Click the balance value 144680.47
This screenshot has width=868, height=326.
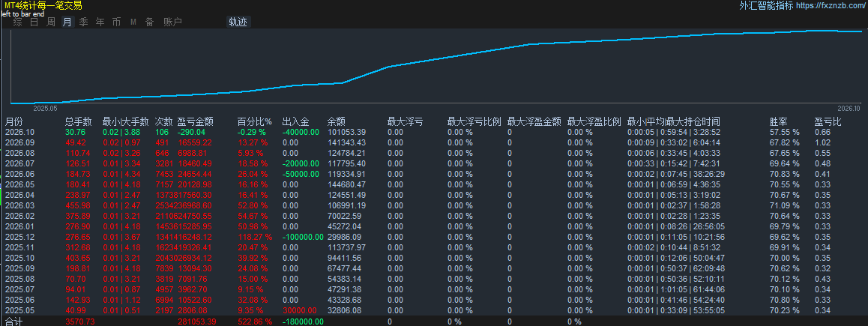pyautogui.click(x=346, y=184)
